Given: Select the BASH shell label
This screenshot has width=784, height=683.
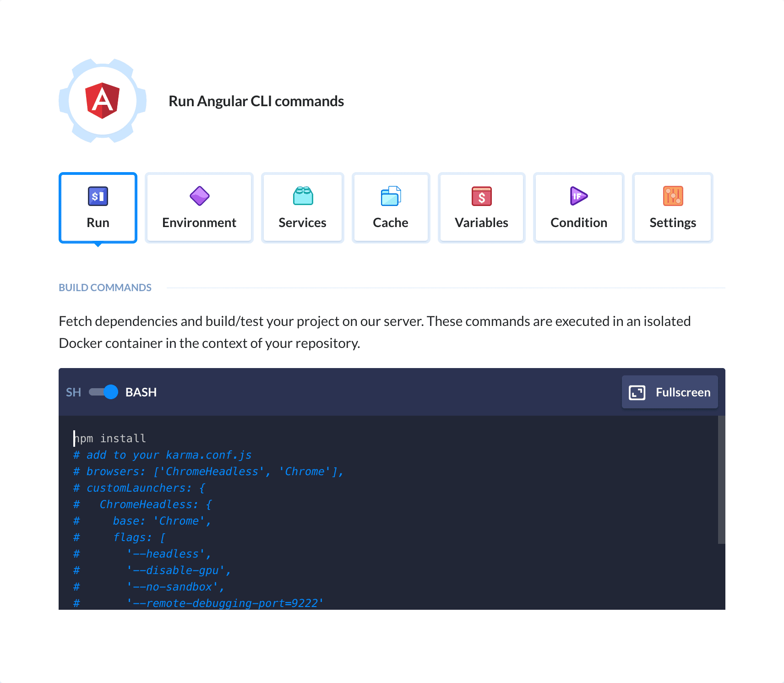Looking at the screenshot, I should pyautogui.click(x=141, y=392).
